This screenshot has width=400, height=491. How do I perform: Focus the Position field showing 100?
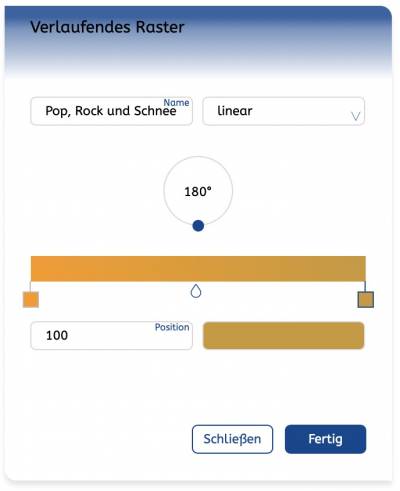111,335
